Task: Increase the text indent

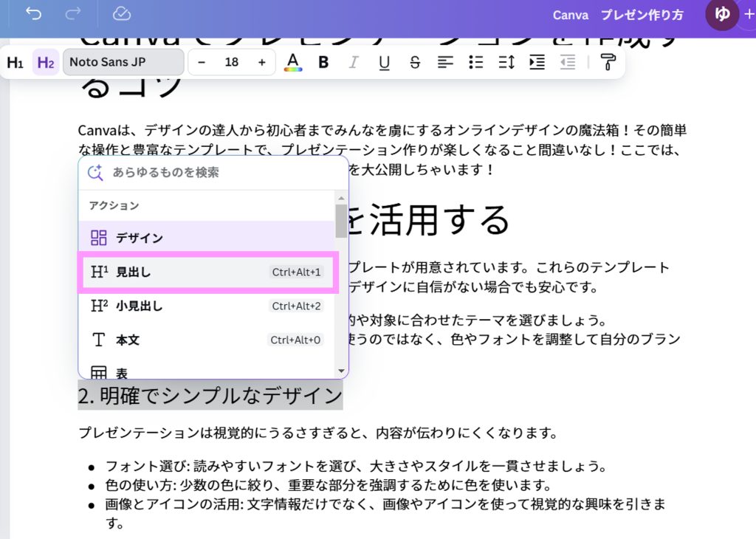Action: (537, 62)
